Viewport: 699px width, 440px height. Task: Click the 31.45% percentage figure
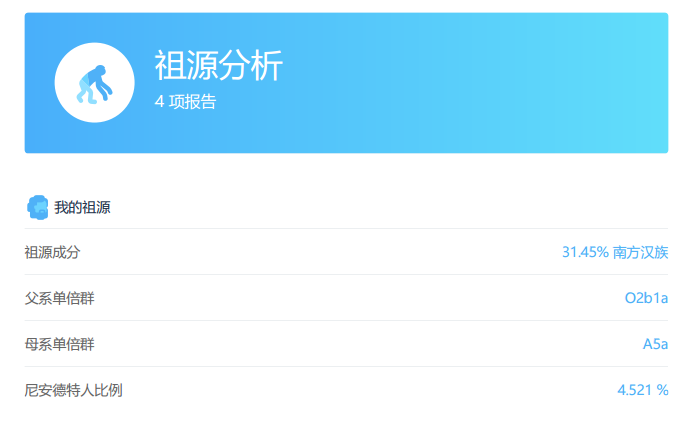coord(585,252)
